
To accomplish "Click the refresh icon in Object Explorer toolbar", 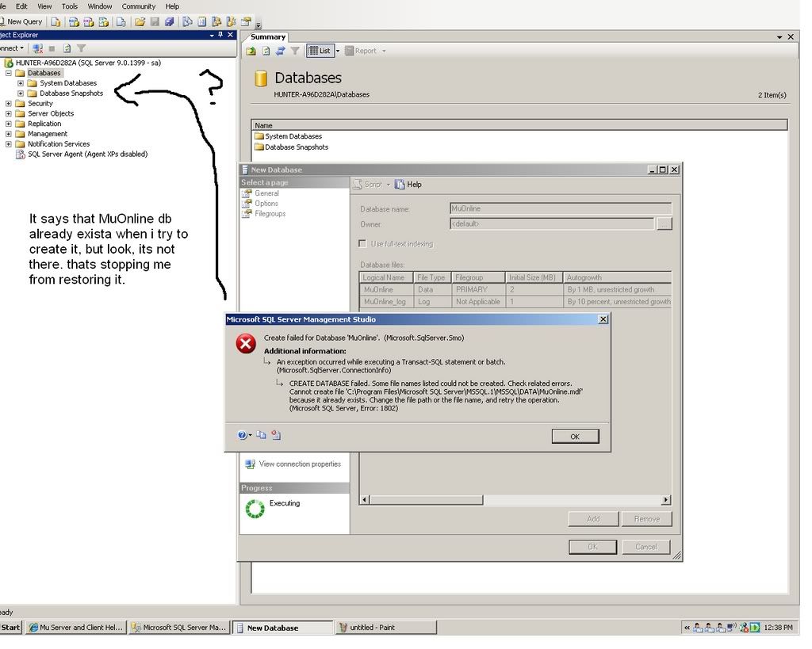I will 67,48.
